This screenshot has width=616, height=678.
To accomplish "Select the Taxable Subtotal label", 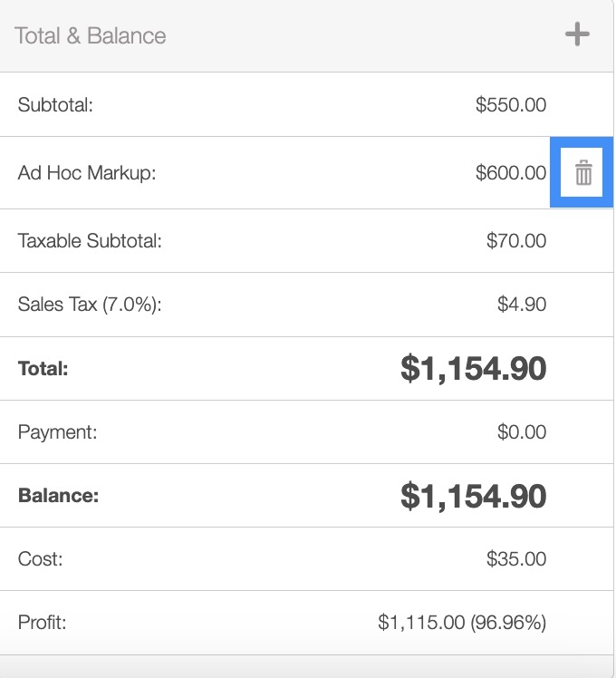I will (x=90, y=241).
